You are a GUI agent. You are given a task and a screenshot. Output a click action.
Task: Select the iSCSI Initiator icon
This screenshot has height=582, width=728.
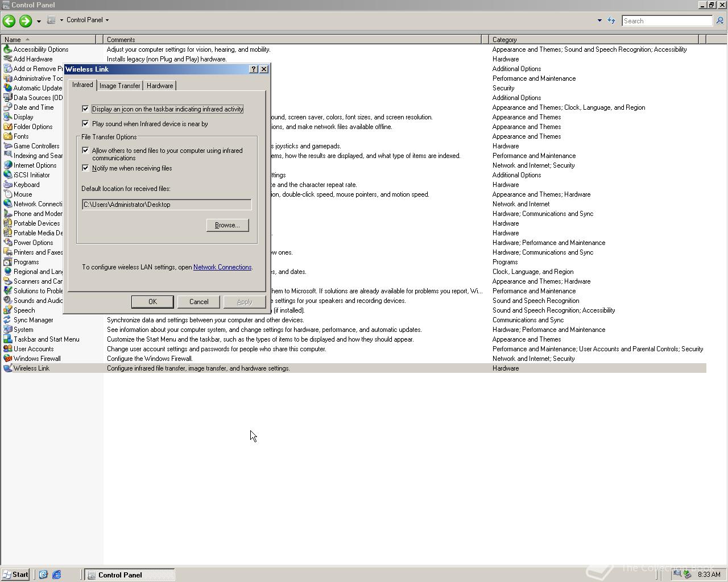[7, 175]
